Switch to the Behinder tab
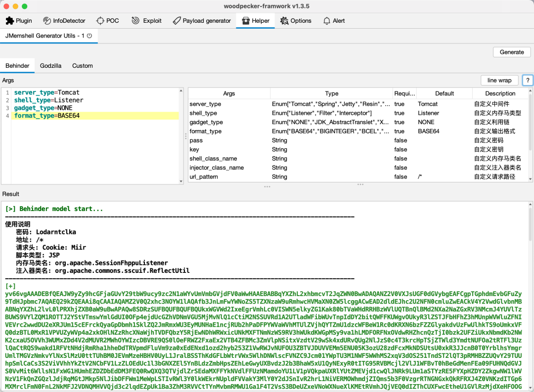534x392 pixels. [17, 66]
